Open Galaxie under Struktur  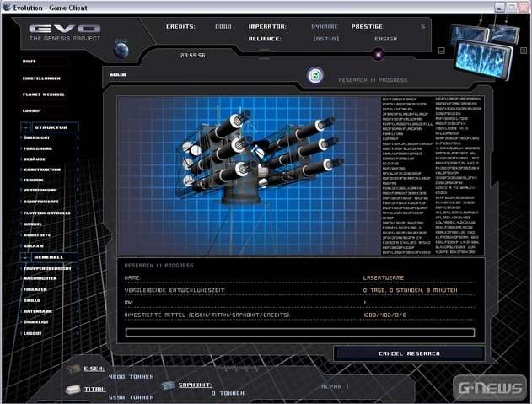(33, 245)
